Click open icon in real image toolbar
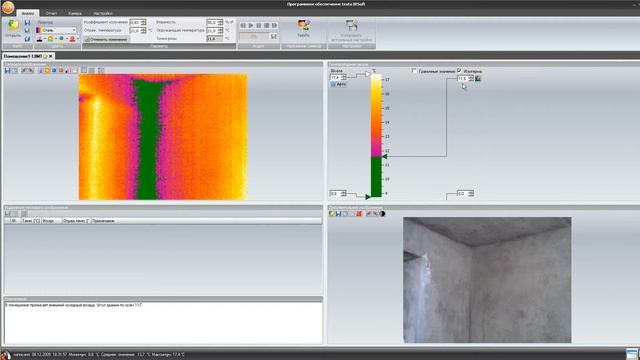Screen dimensions: 640x360 332,213
